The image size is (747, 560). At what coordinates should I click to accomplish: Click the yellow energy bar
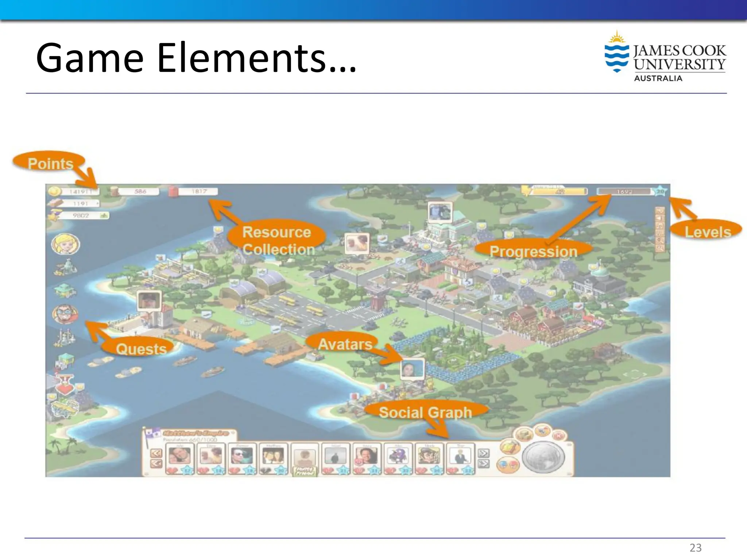(559, 191)
